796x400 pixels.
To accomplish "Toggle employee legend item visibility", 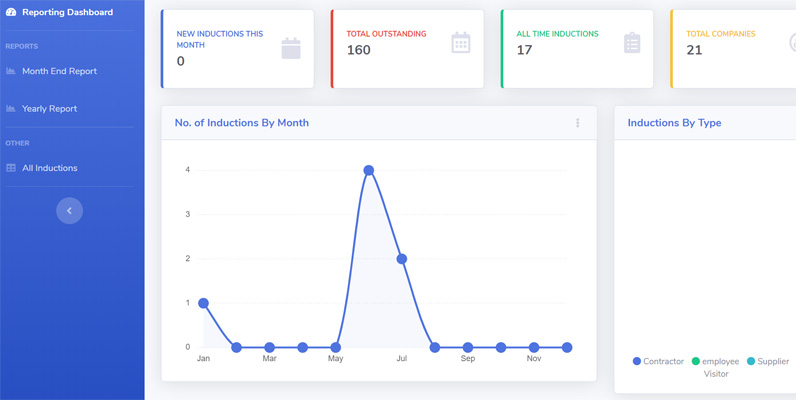I will tap(715, 361).
